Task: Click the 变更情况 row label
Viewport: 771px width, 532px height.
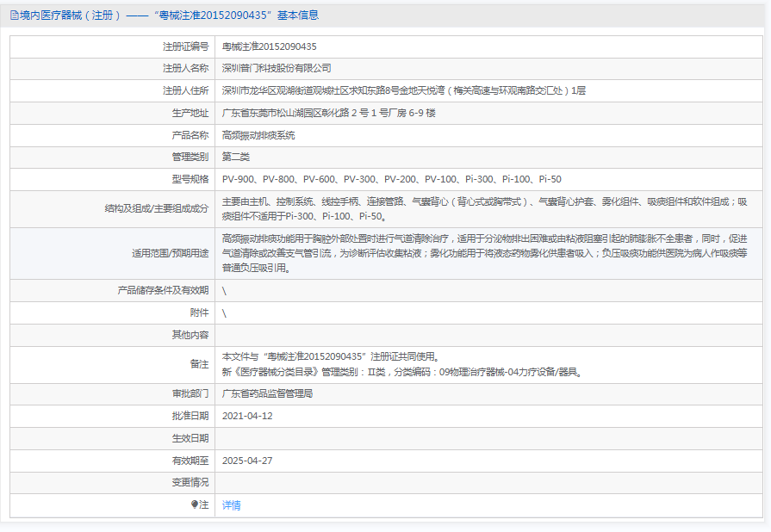Action: point(190,482)
